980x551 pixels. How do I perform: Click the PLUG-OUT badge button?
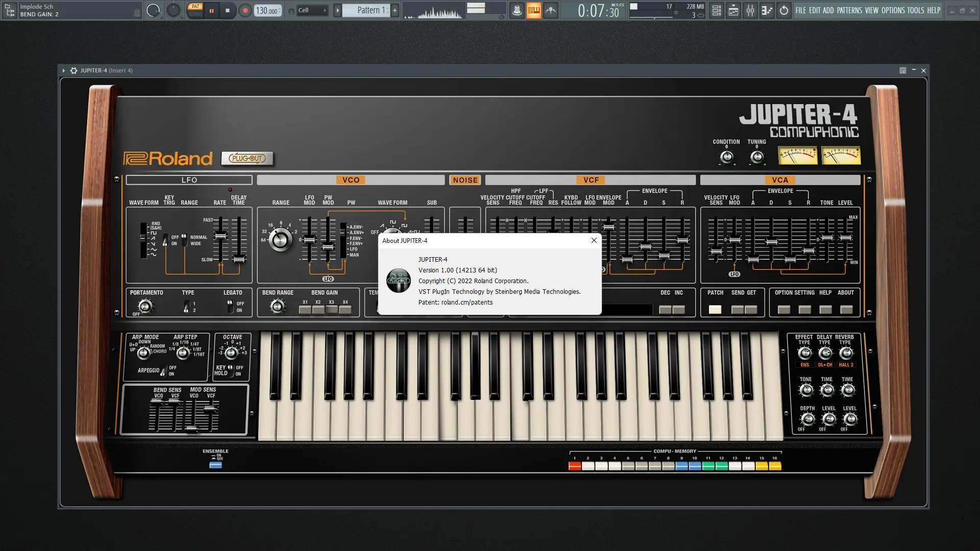tap(247, 158)
